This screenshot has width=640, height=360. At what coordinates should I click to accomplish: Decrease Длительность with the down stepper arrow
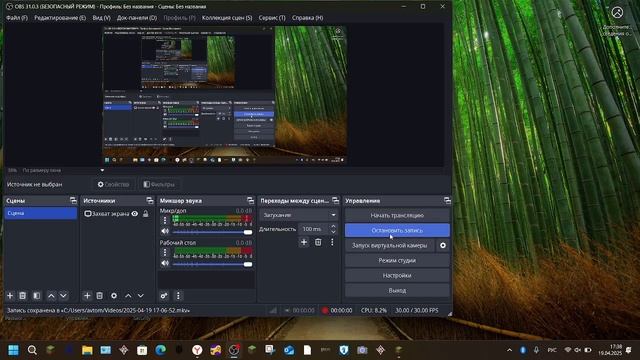tap(333, 232)
